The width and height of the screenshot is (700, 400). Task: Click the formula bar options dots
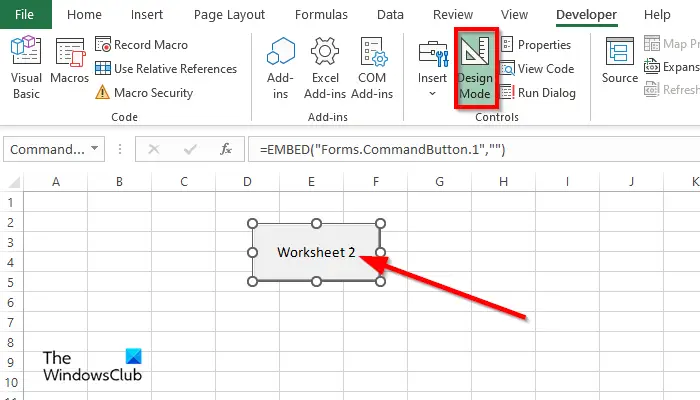click(x=120, y=149)
